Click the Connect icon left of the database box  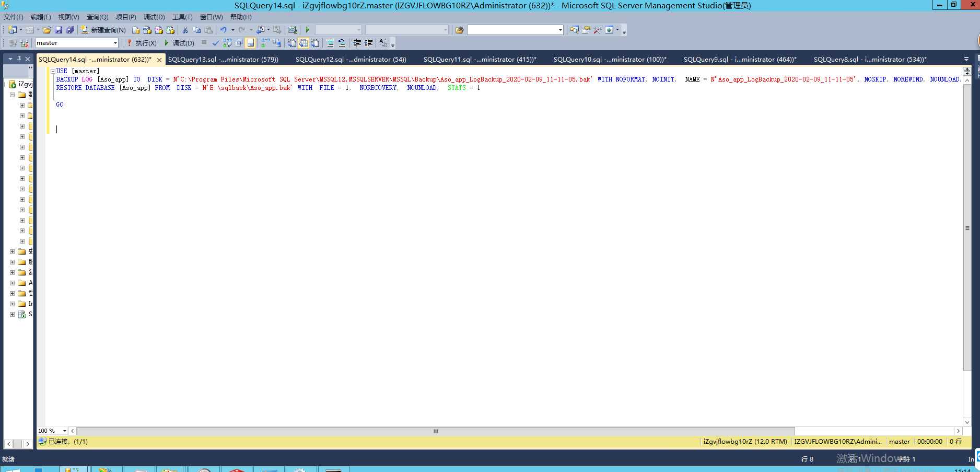pyautogui.click(x=13, y=43)
